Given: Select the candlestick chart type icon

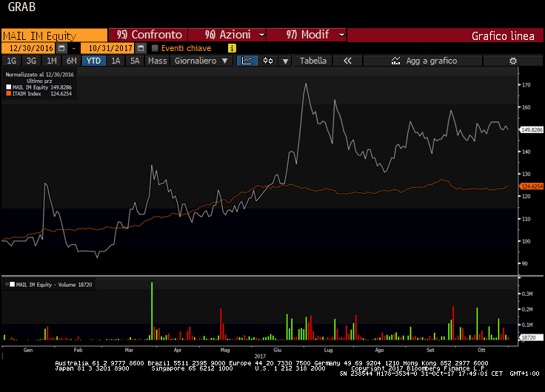Looking at the screenshot, I should point(268,61).
